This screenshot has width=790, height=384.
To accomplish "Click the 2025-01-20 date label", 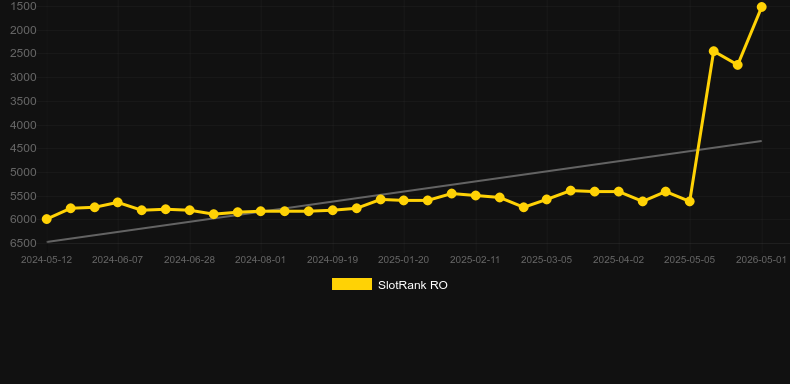I will pos(404,260).
